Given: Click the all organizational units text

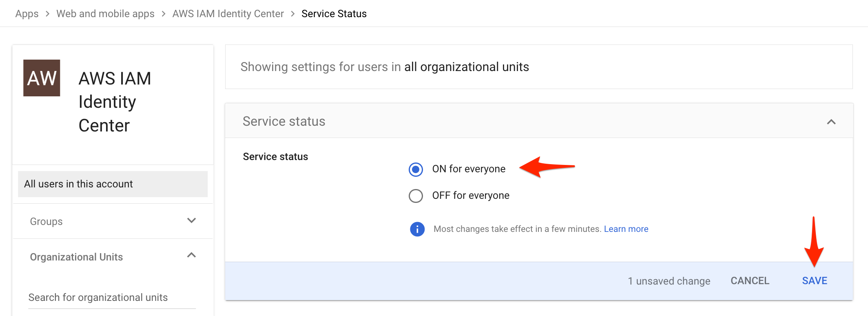Looking at the screenshot, I should (x=467, y=67).
